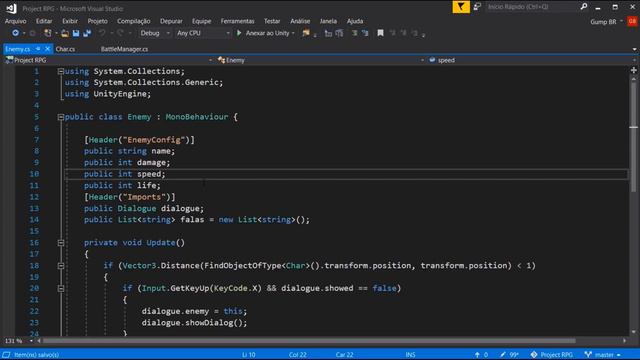Collapse the Vector3.Distance if block
The image size is (640, 360).
coord(60,266)
